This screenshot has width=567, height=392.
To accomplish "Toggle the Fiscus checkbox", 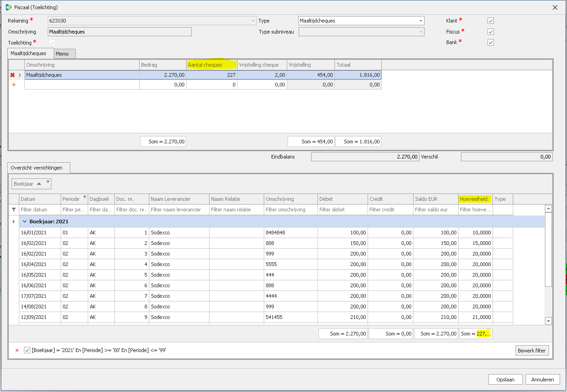I will pos(491,32).
